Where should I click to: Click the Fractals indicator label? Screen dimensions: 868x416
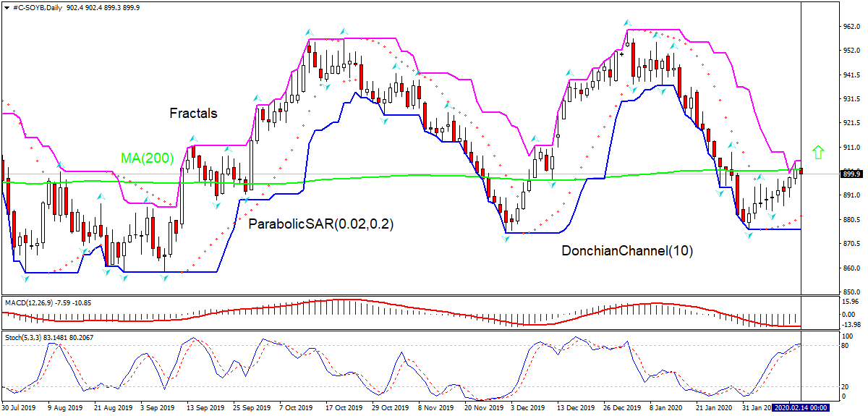click(x=193, y=114)
